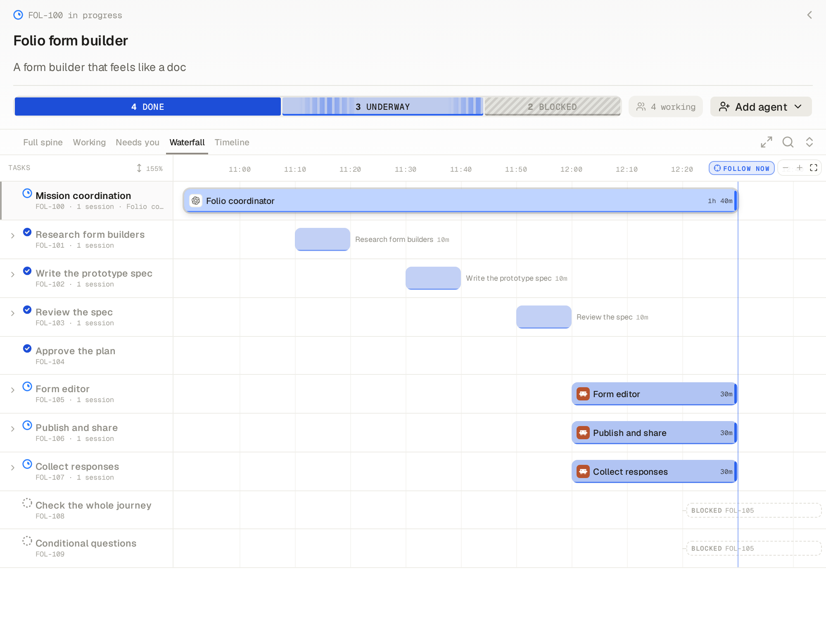Click the Review the spec timeline block
This screenshot has height=644, width=826.
click(x=544, y=317)
